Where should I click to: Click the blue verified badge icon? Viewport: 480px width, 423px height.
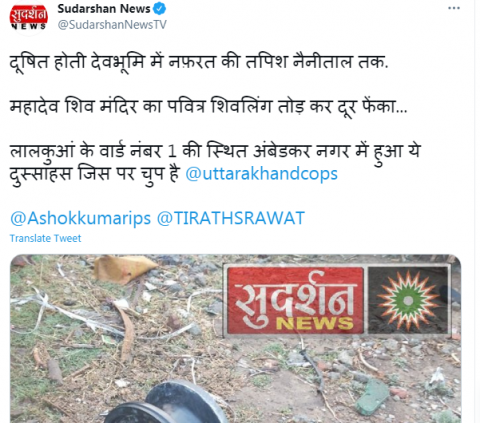coord(159,9)
